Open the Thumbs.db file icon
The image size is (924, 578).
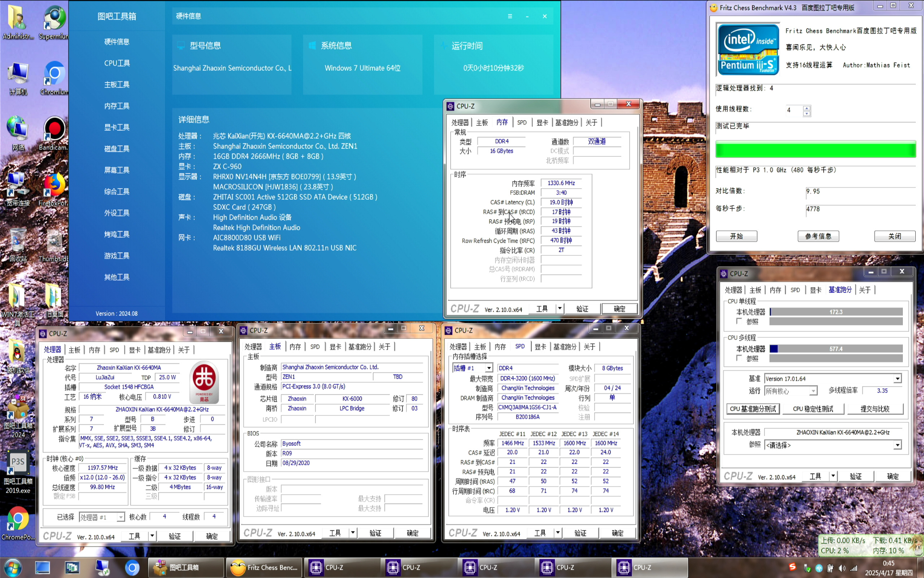tap(54, 245)
